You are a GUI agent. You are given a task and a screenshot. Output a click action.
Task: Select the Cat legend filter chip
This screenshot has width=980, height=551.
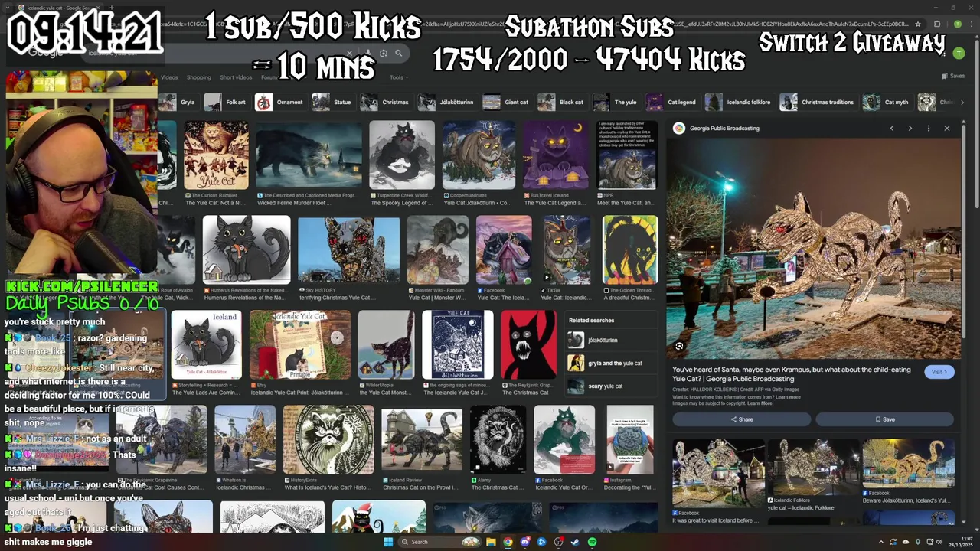672,103
